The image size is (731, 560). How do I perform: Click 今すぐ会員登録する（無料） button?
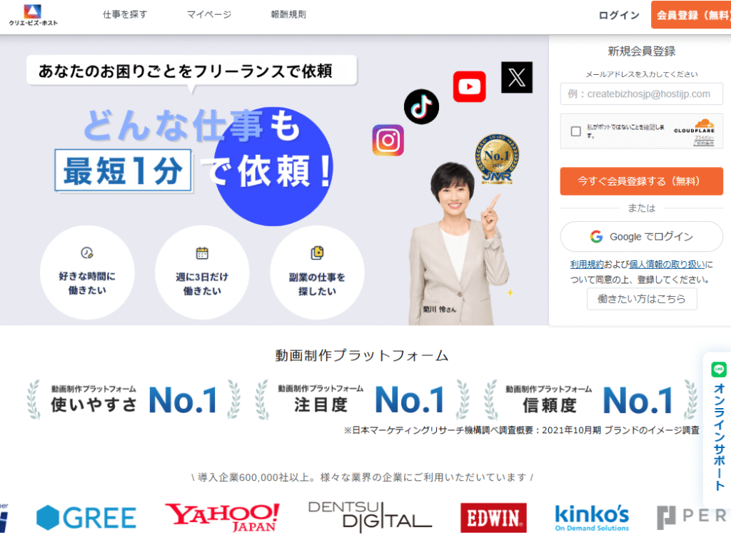click(x=642, y=181)
